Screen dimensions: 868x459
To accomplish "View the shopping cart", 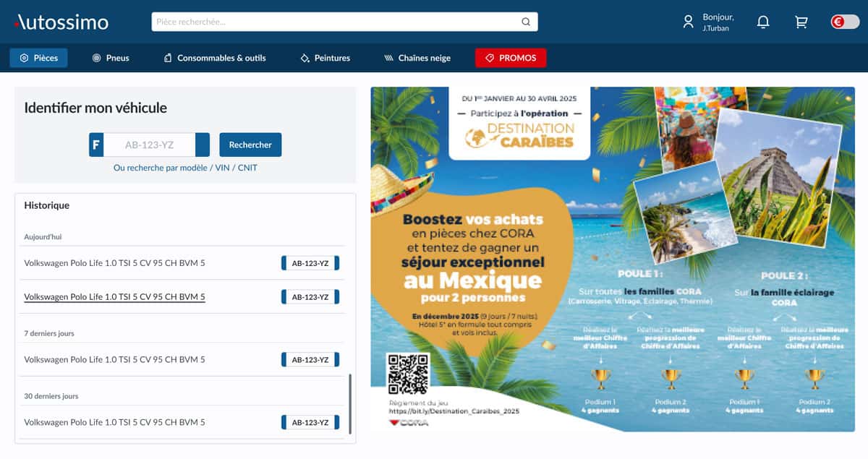I will point(801,22).
